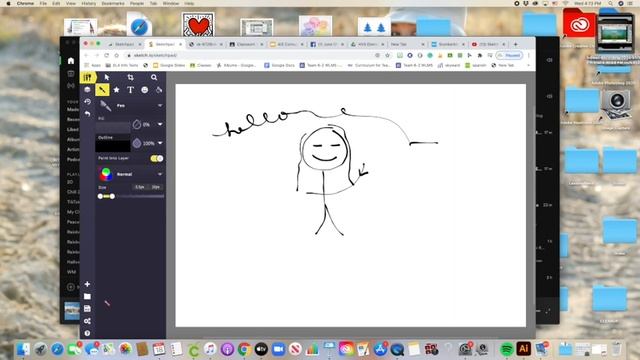Click the undo arrow icon
640x360 pixels.
click(87, 114)
